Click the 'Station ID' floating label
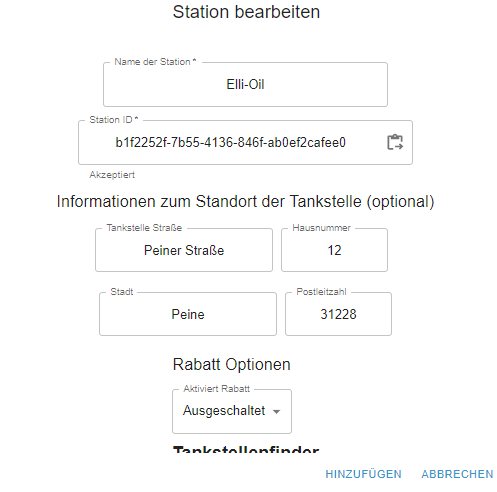The width and height of the screenshot is (497, 492). pos(114,120)
